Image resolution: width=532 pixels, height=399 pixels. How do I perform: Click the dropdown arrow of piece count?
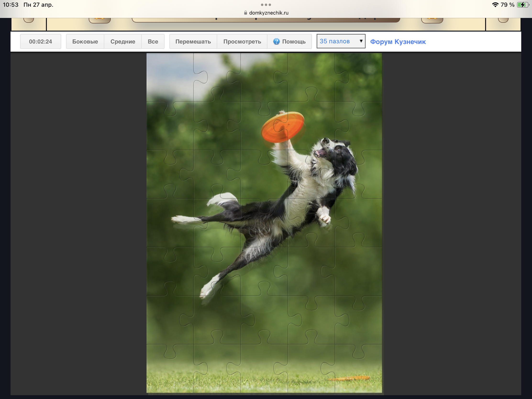361,41
